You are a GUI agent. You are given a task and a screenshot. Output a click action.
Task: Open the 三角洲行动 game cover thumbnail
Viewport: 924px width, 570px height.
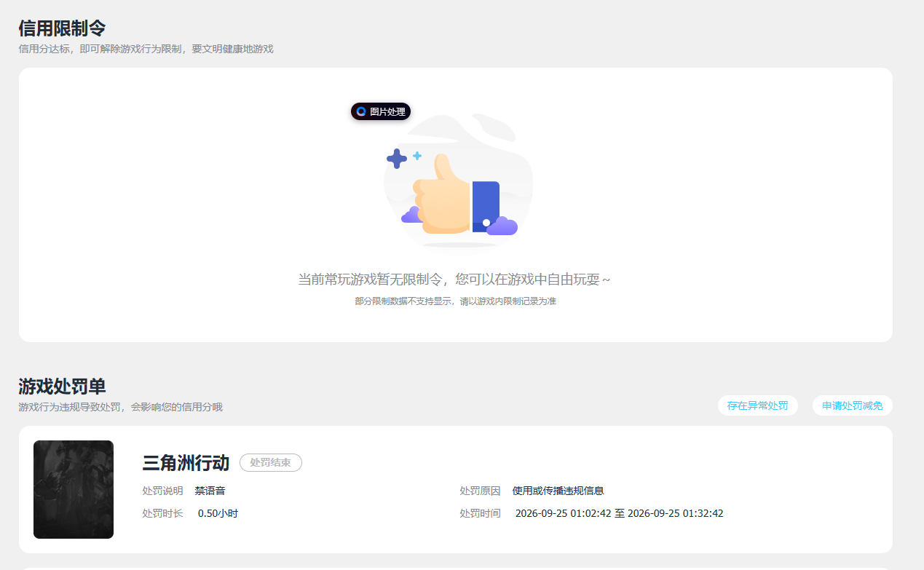[74, 489]
